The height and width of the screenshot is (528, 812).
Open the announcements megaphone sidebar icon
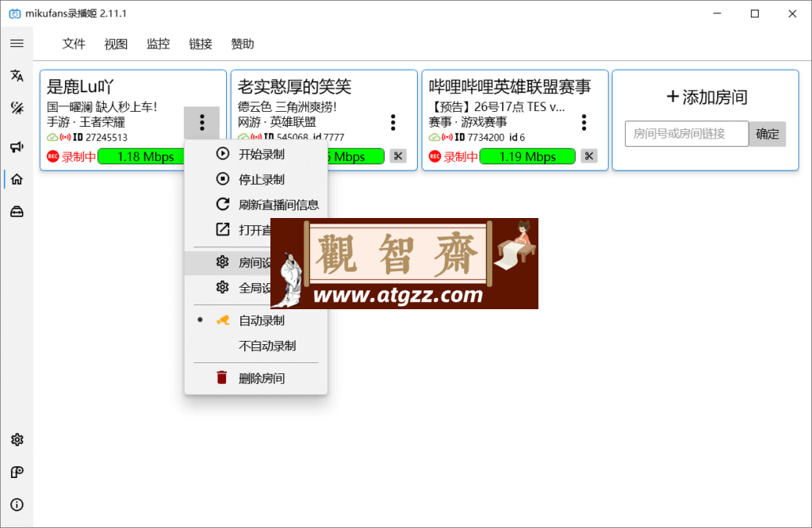pos(17,147)
